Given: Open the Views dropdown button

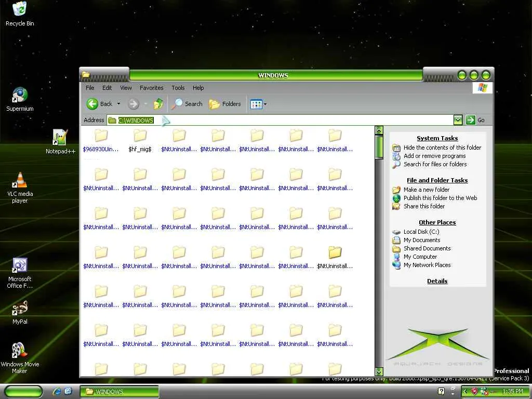Looking at the screenshot, I should 258,104.
